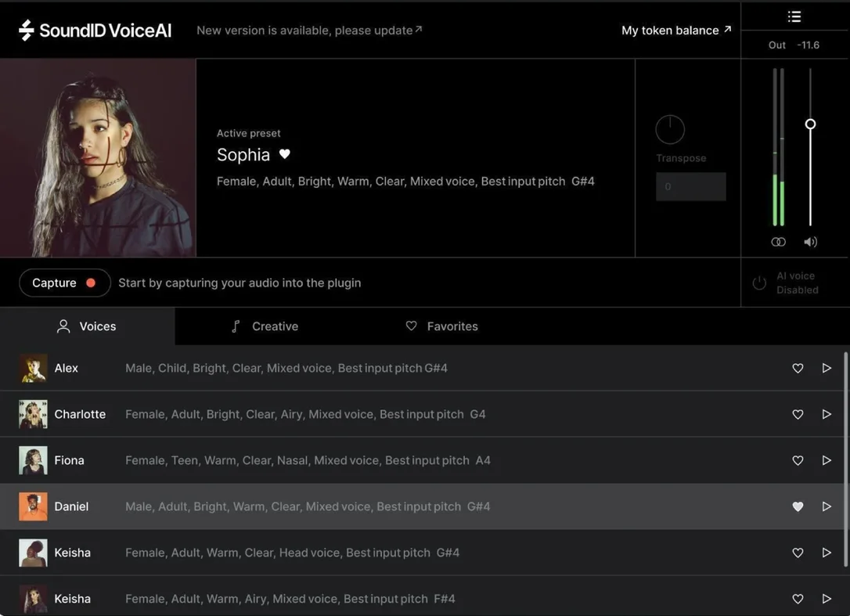
Task: Favorite the Alex voice with heart
Action: 798,368
